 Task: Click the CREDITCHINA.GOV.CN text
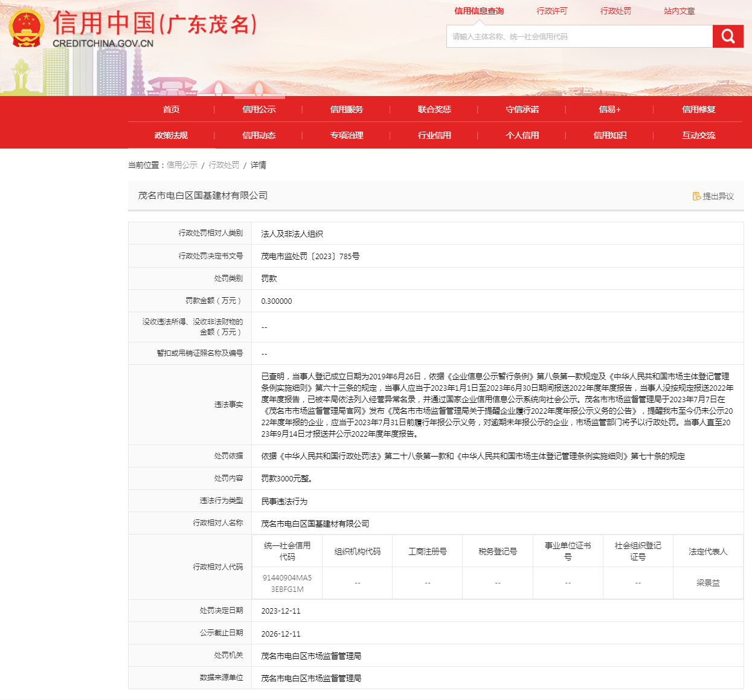coord(103,43)
